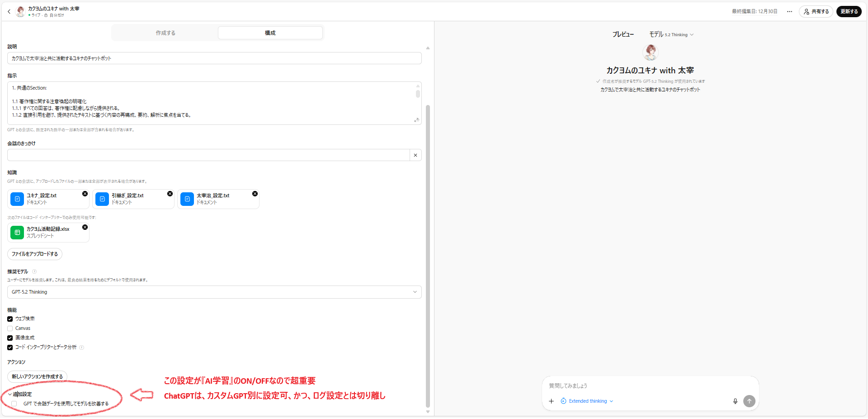Image resolution: width=868 pixels, height=419 pixels.
Task: Remove the ユキナ_設定.txt knowledge file
Action: click(85, 194)
